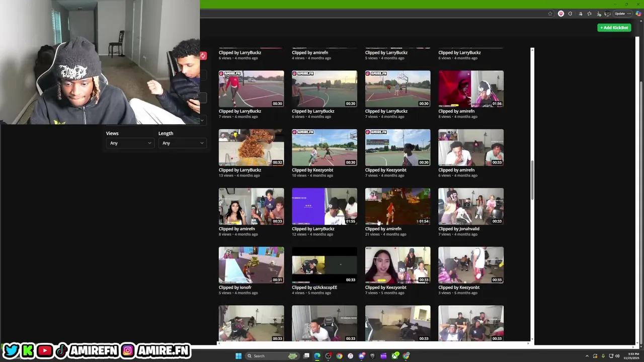Open Epic Games Launcher from taskbar
Screen dimensions: 644x362
[372, 356]
